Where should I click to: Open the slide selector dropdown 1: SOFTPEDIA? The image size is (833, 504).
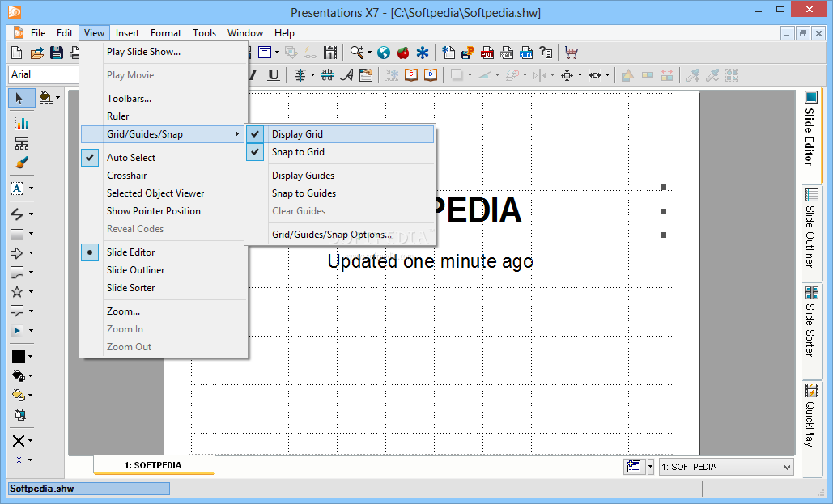(725, 467)
